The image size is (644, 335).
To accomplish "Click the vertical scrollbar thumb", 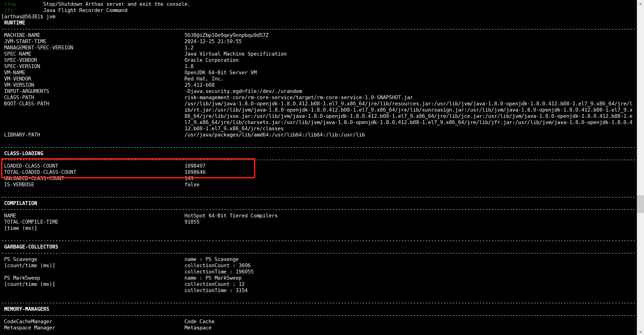I will coord(640,204).
